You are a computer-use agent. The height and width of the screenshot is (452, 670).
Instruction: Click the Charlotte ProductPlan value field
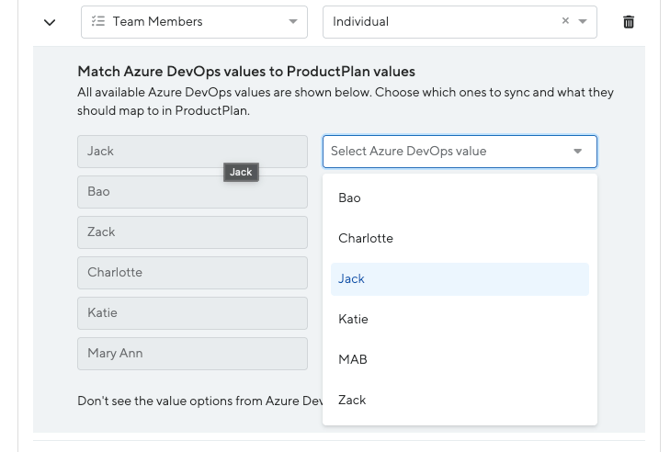[x=192, y=272]
